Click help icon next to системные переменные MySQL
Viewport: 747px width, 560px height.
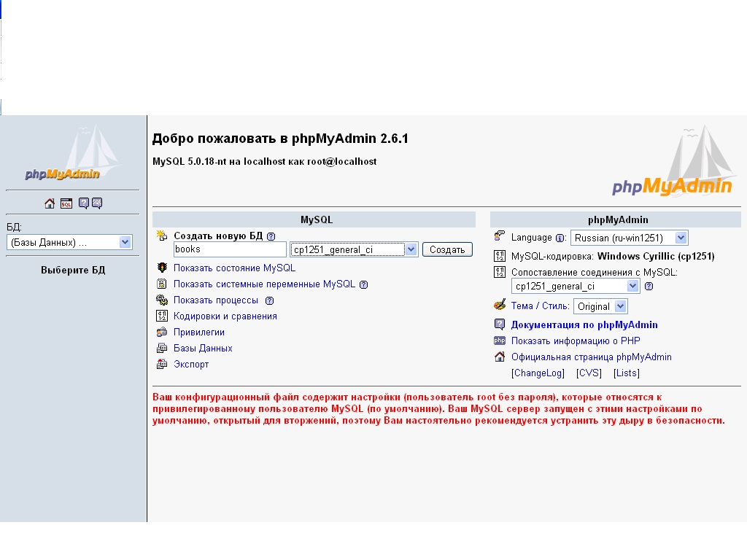363,285
